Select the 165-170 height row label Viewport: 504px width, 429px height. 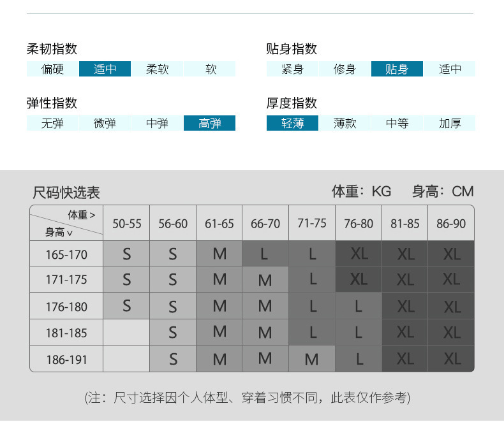[x=66, y=254]
